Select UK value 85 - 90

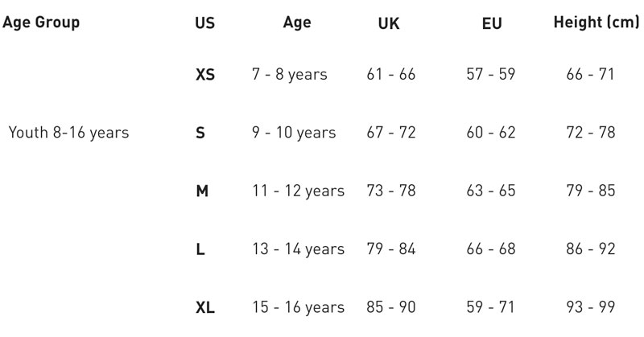coord(391,308)
